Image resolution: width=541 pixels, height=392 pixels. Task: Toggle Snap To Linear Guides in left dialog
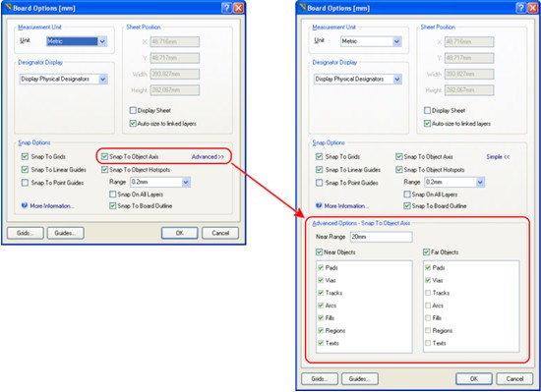tap(25, 170)
